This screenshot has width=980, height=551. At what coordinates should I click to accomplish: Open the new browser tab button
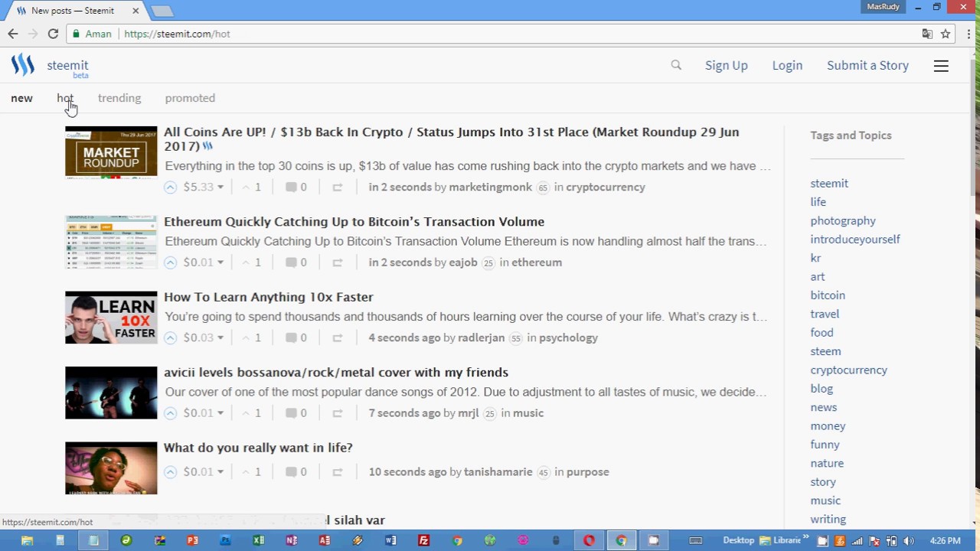[162, 11]
